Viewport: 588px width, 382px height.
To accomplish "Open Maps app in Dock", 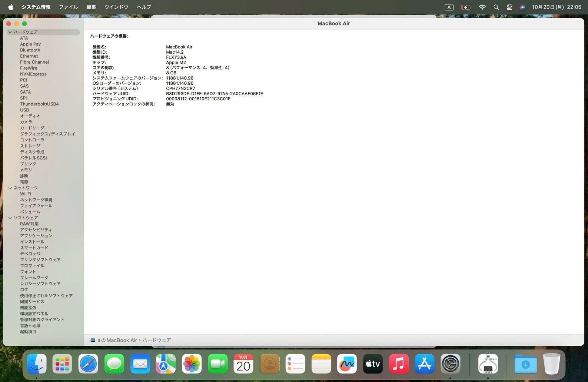I will (166, 364).
